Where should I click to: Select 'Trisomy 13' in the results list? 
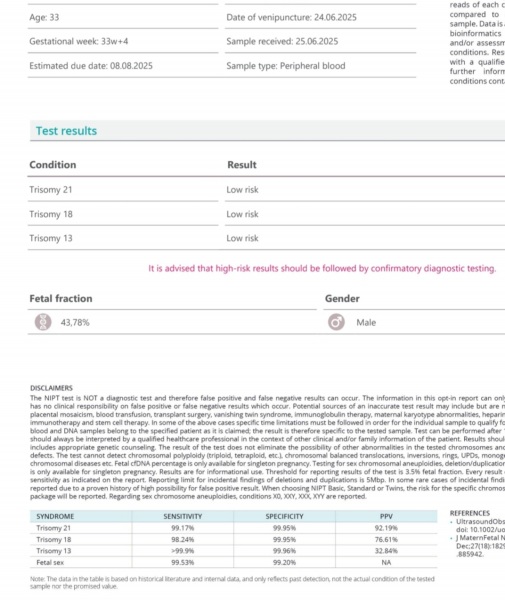[51, 238]
